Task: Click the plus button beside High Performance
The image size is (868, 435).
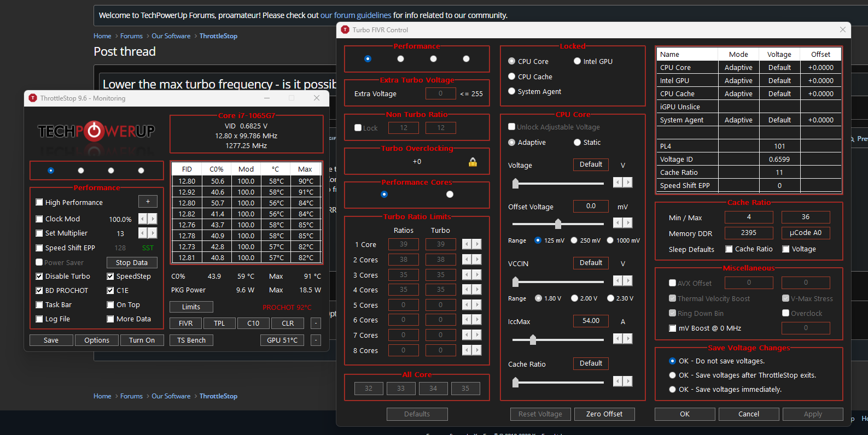Action: tap(148, 202)
